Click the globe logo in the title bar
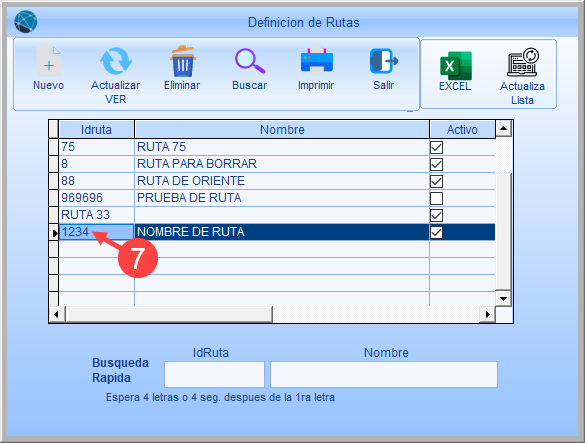 pyautogui.click(x=26, y=21)
